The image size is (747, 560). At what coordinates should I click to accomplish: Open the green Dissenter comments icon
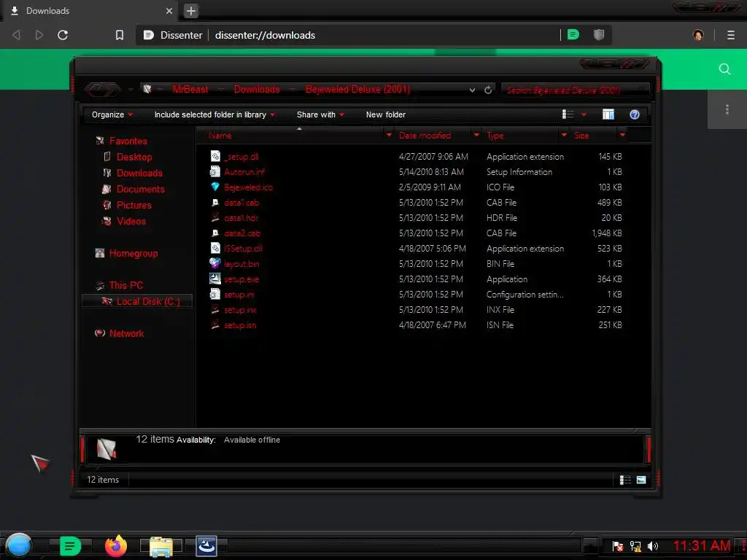pyautogui.click(x=573, y=34)
